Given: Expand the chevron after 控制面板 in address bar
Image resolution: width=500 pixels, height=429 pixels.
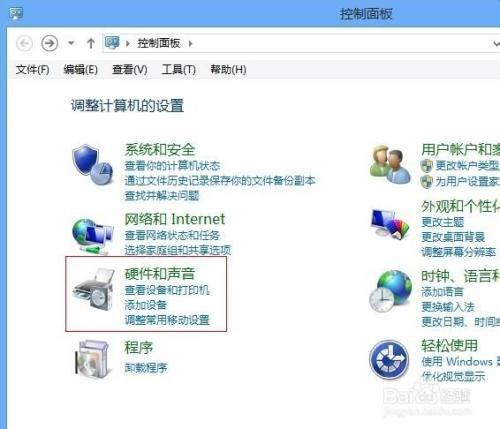Looking at the screenshot, I should [190, 43].
